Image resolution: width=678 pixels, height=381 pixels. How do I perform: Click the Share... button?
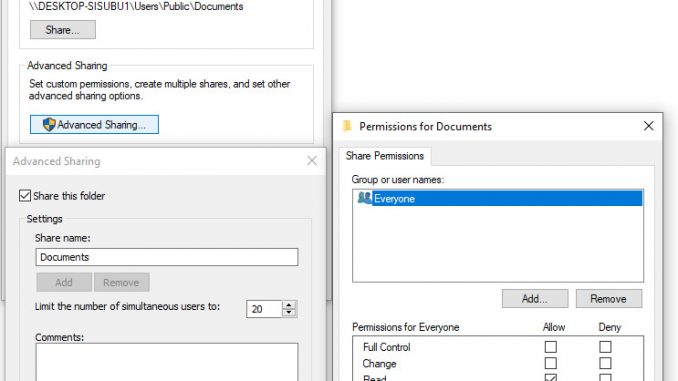click(x=63, y=30)
